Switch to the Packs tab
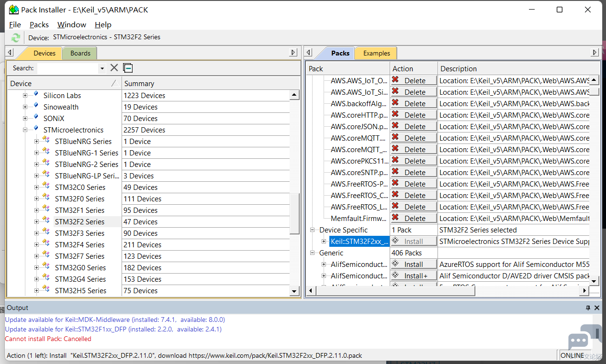Screen dimensions: 606x364 pyautogui.click(x=340, y=53)
